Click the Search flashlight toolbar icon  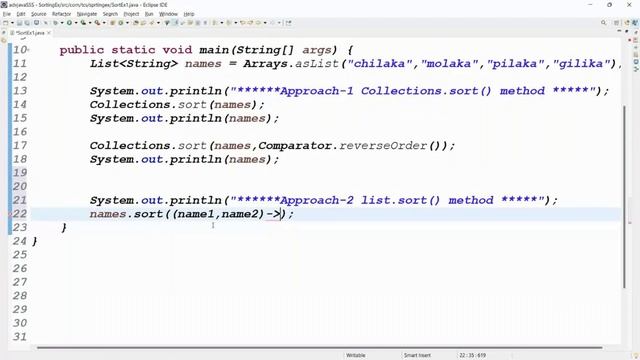pos(151,23)
